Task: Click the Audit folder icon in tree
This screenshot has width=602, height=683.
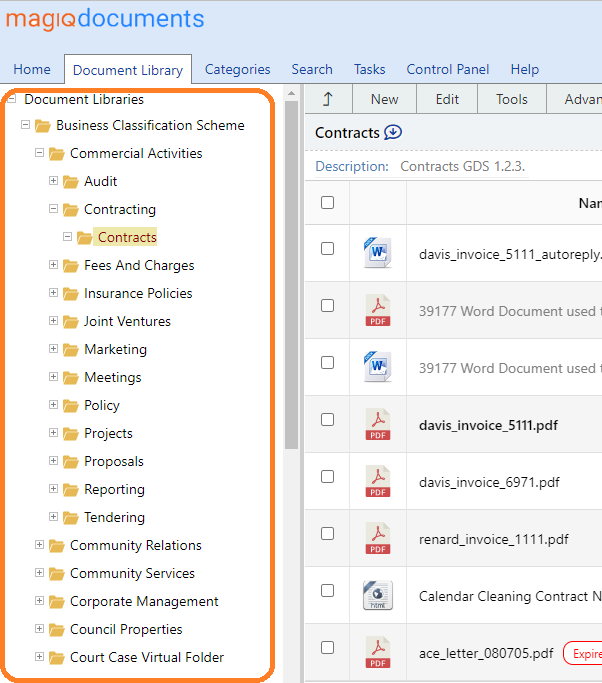Action: [x=70, y=182]
